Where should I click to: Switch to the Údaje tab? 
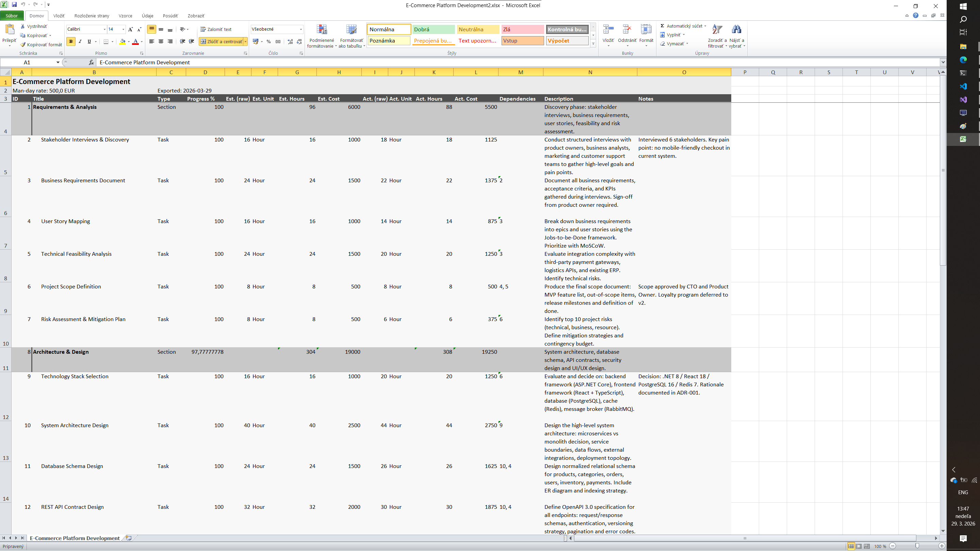tap(148, 16)
